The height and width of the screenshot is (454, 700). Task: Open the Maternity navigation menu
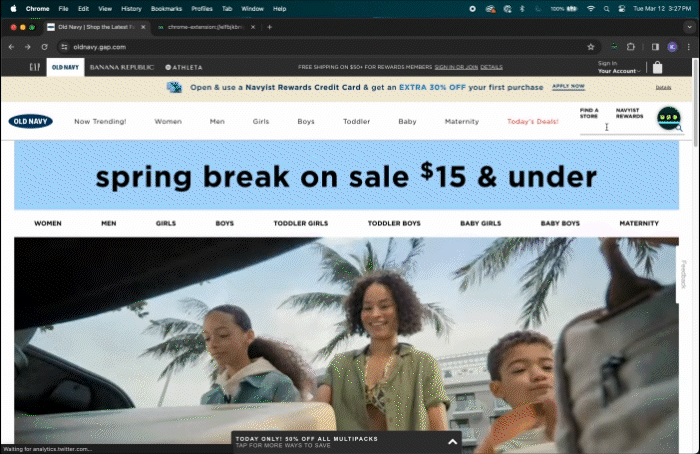point(462,121)
